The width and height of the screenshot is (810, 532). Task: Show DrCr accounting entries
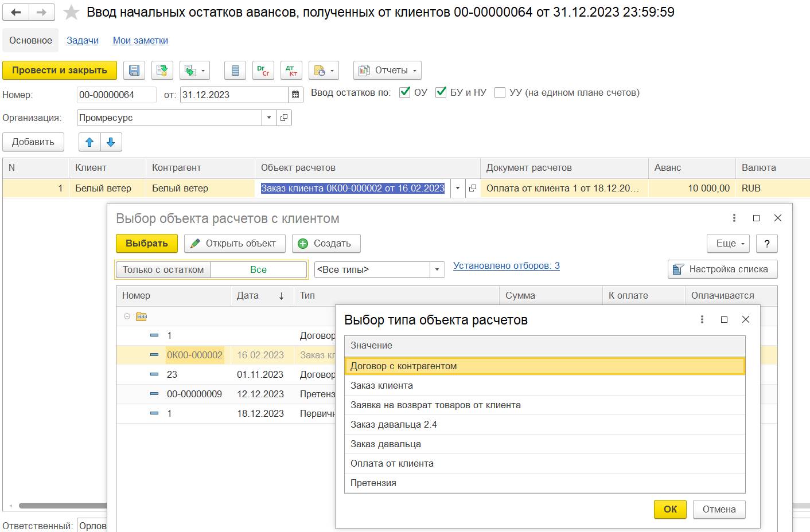pyautogui.click(x=263, y=71)
